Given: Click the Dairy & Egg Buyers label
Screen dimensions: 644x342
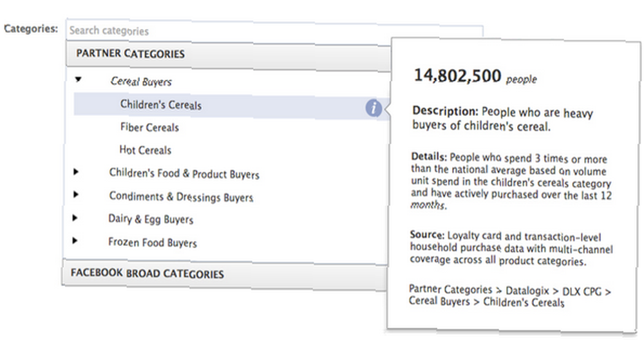Looking at the screenshot, I should point(151,219).
